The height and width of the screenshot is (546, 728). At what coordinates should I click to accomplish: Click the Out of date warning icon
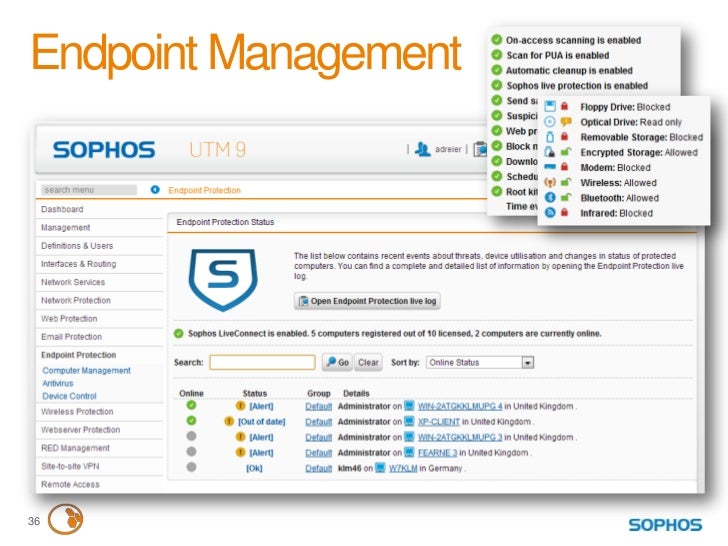coord(229,421)
